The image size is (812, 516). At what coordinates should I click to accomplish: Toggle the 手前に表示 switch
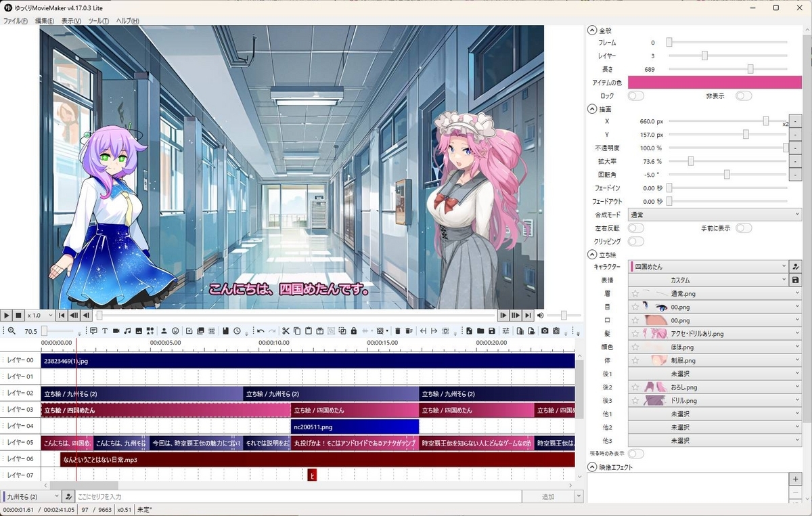click(744, 228)
